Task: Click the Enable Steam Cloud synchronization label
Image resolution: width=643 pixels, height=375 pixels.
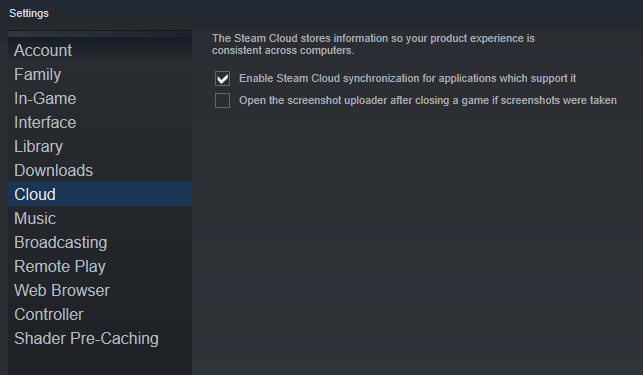Action: point(407,78)
